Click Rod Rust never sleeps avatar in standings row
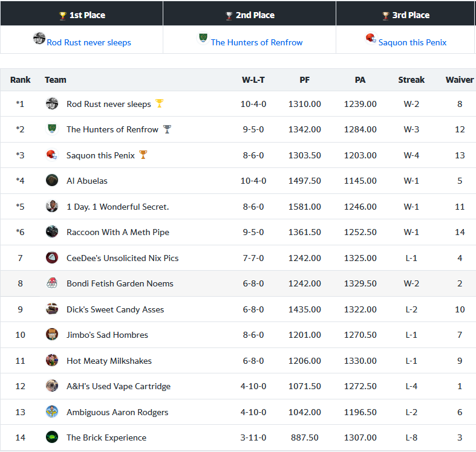This screenshot has height=452, width=476. pyautogui.click(x=52, y=104)
